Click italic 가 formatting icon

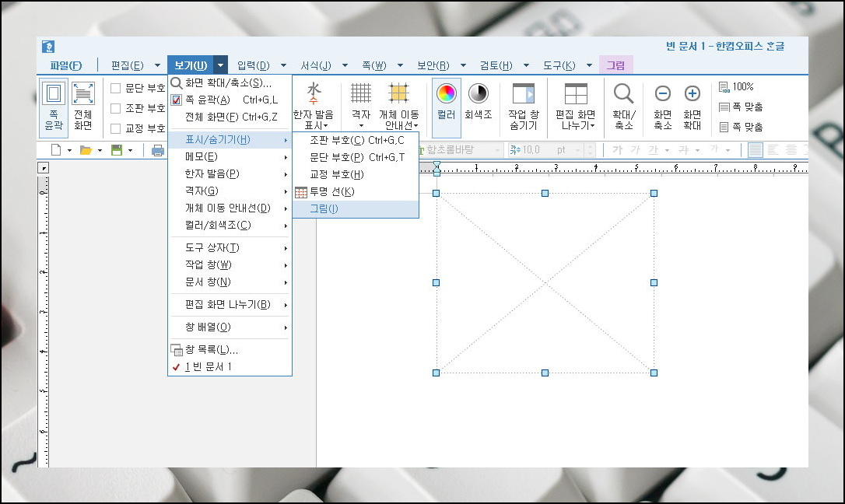coord(636,149)
